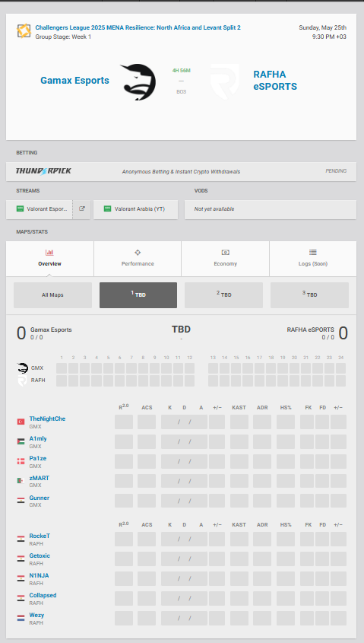Click the 'Group Stage: Week 1' text
Viewport: 364px width, 643px height.
coord(63,37)
